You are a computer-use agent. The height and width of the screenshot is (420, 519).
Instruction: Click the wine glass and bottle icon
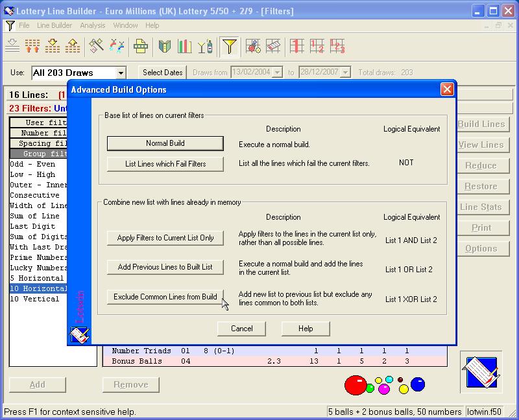point(205,46)
